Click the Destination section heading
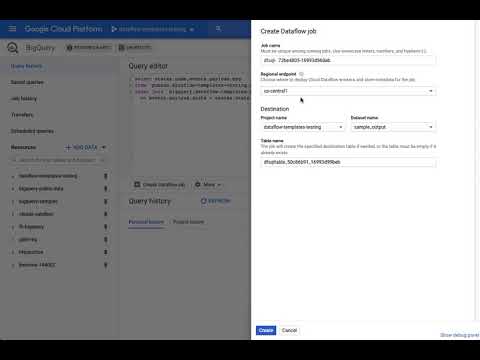The height and width of the screenshot is (360, 480). [275, 109]
